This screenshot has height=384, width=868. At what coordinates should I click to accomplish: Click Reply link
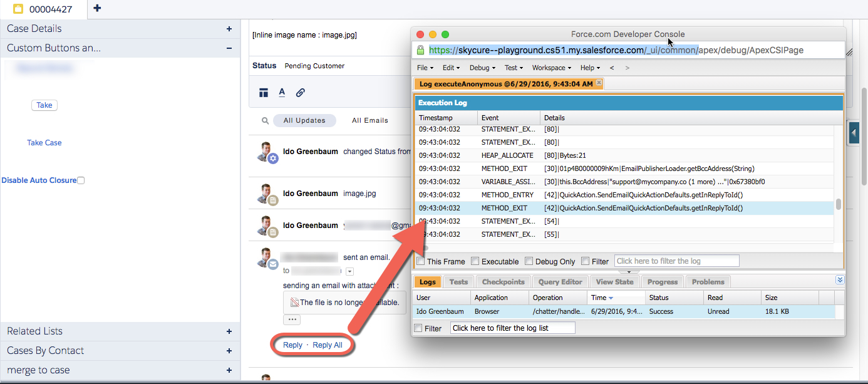coord(292,345)
